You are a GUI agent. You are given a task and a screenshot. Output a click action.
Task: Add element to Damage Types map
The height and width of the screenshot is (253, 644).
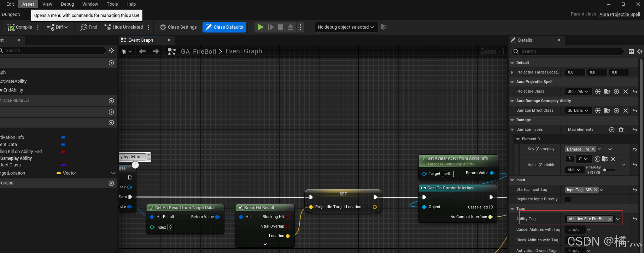click(612, 130)
